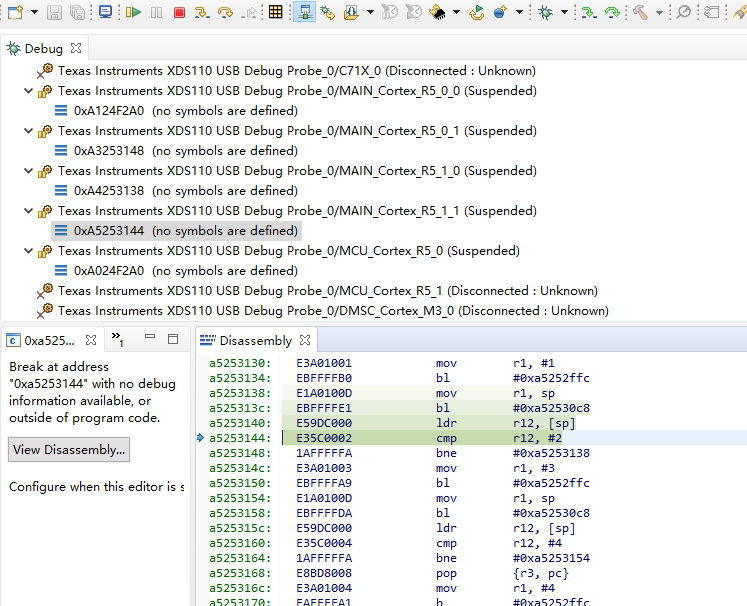Collapse the MCU_Cortex_R5_0 tree node
Viewport: 747px width, 606px height.
point(29,251)
